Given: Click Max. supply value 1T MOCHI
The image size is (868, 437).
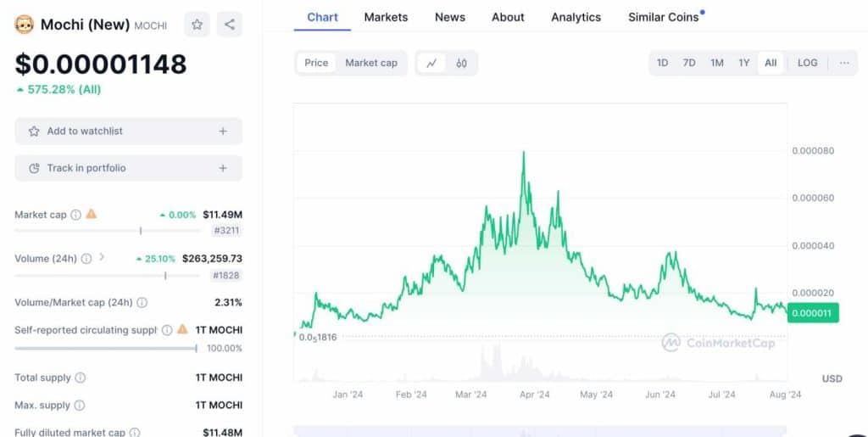Looking at the screenshot, I should [219, 406].
